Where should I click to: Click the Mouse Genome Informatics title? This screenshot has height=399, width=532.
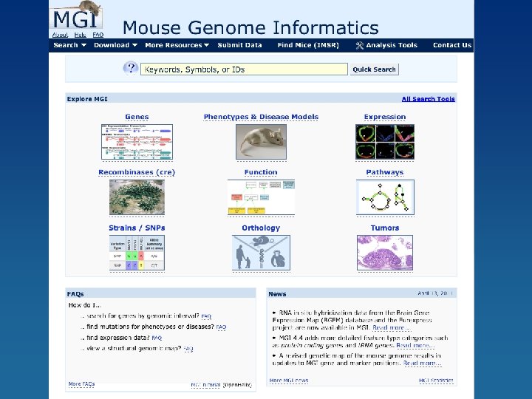click(250, 27)
